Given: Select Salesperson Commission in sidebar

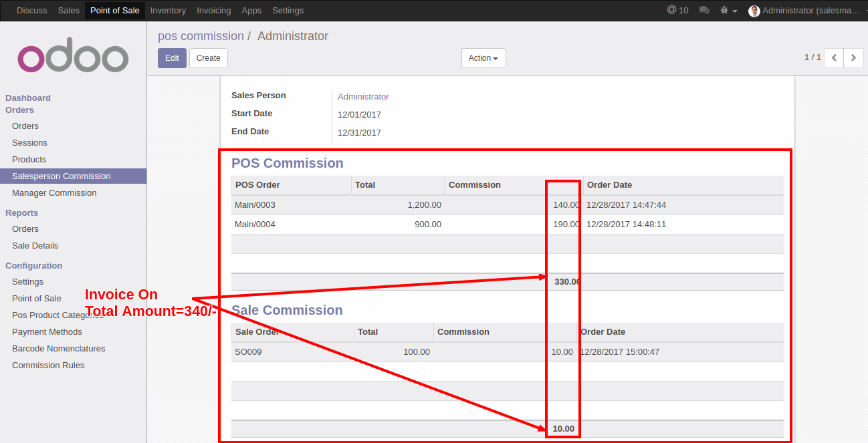Looking at the screenshot, I should (x=73, y=176).
